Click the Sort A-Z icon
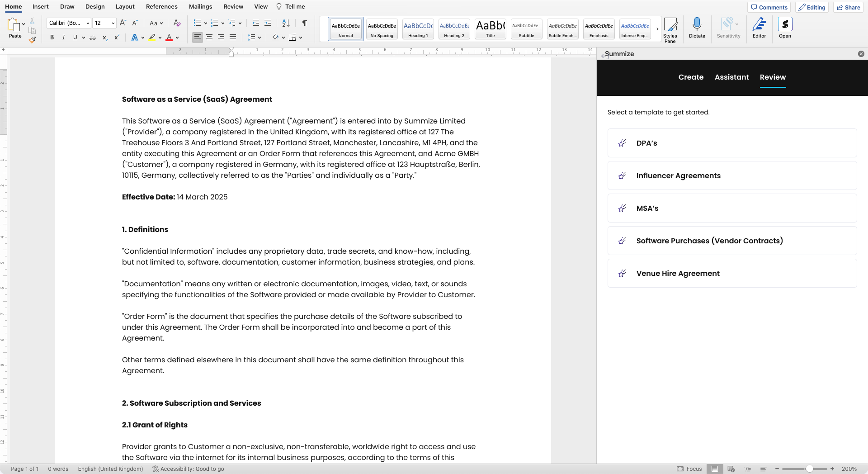The height and width of the screenshot is (474, 868). [x=286, y=23]
